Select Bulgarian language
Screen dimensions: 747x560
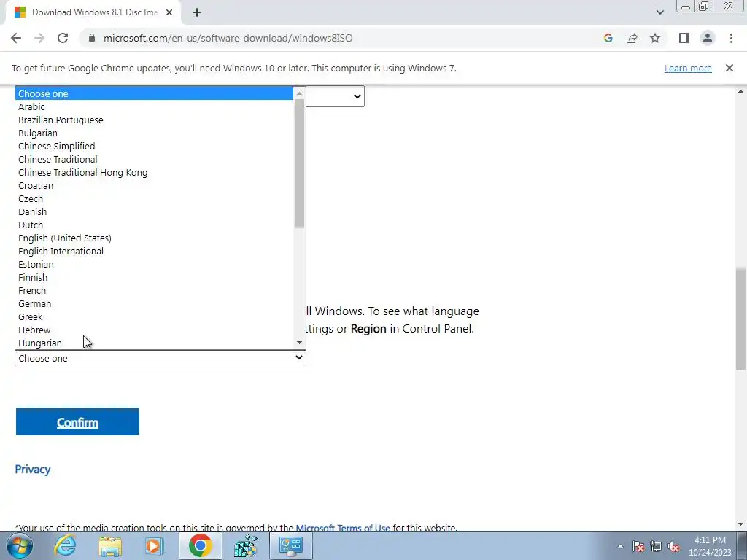155,133
